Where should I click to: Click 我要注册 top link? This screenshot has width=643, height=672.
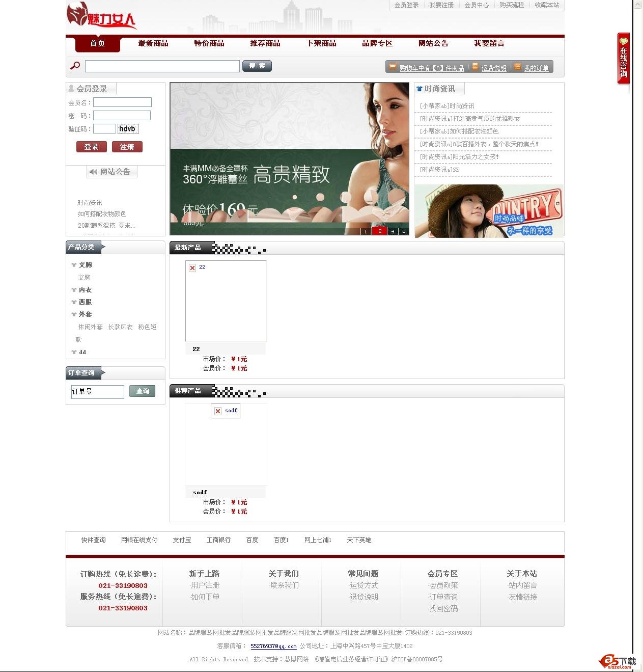coord(441,5)
